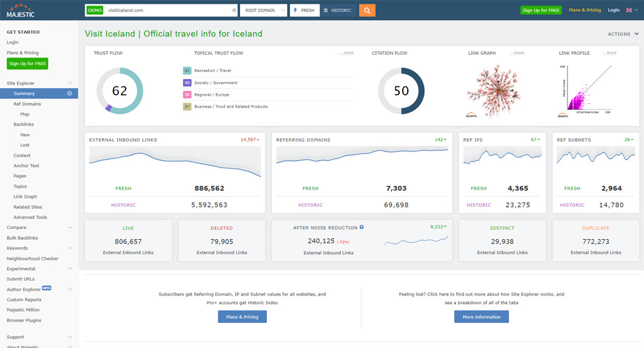Open the Actions dropdown
The image size is (644, 348).
pos(623,34)
